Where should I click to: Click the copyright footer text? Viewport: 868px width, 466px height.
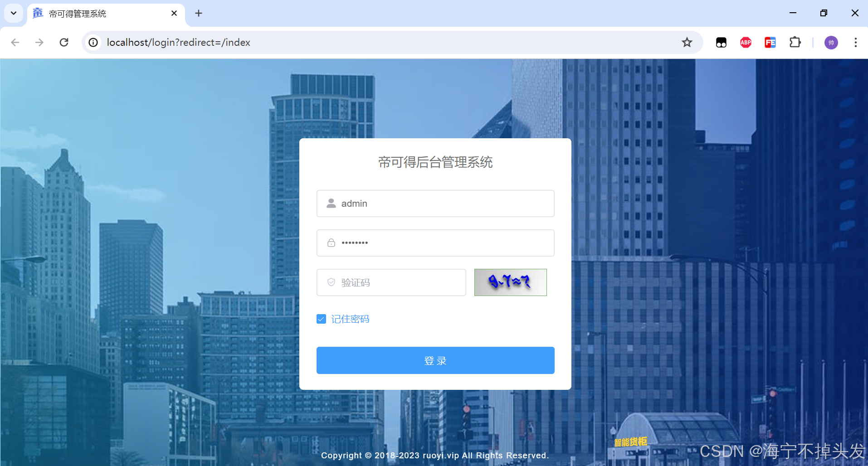coord(435,456)
